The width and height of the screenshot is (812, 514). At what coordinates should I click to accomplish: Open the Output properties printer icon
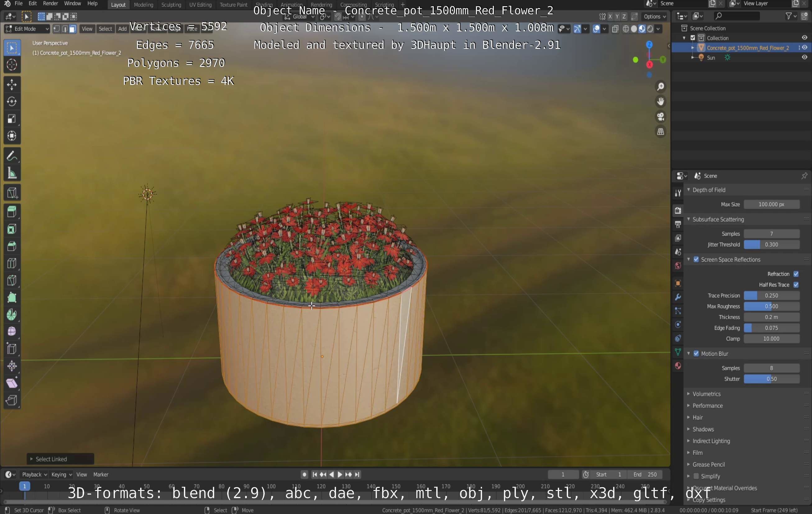pos(678,224)
